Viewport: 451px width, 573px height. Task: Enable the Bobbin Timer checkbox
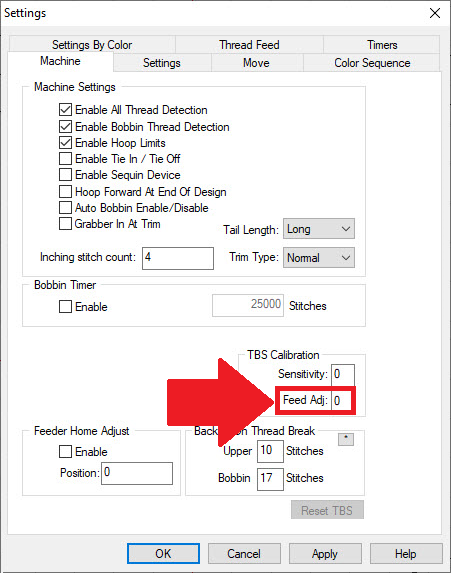coord(65,306)
